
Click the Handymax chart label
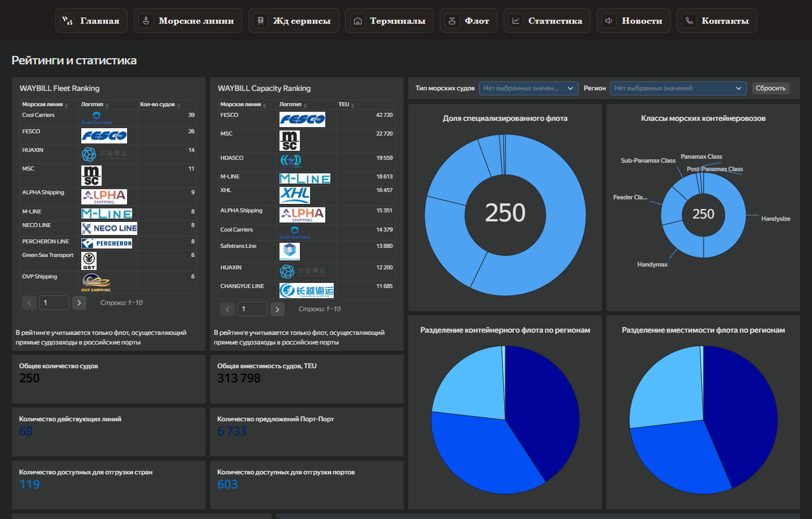(652, 264)
